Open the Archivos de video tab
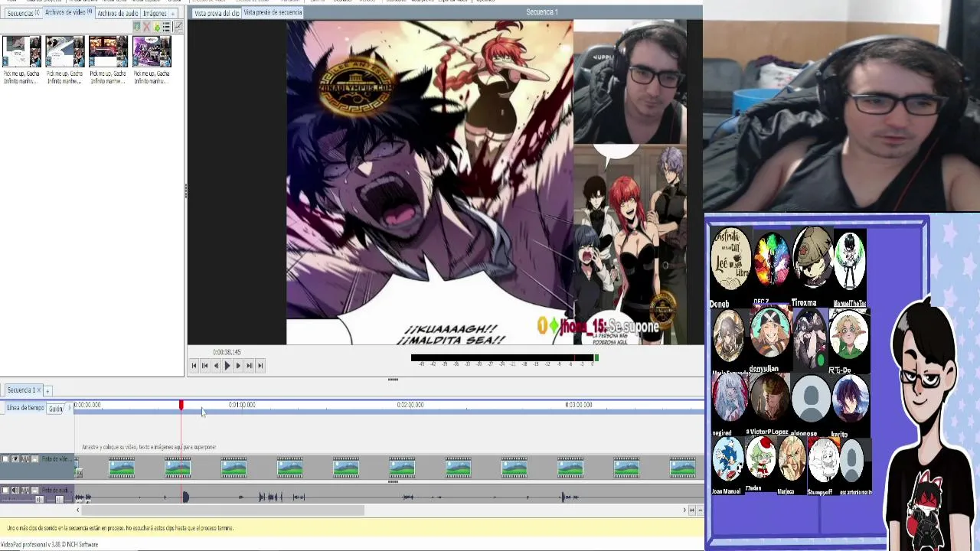 click(x=68, y=12)
